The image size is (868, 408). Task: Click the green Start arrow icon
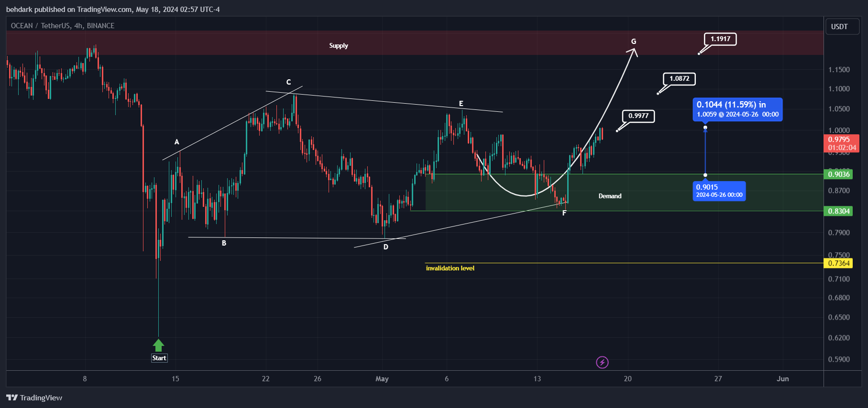pos(159,345)
